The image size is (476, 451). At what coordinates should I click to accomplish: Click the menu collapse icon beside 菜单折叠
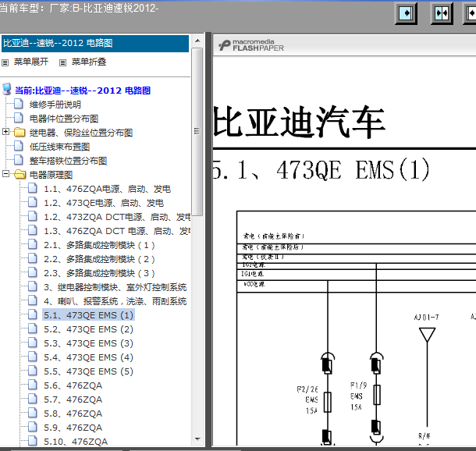(x=62, y=63)
